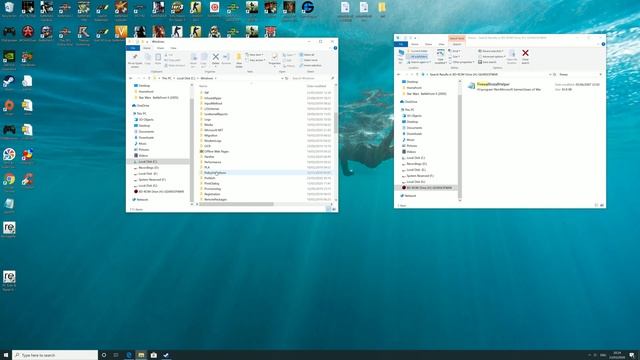Switch Windows folder to large icons view

click(x=333, y=209)
